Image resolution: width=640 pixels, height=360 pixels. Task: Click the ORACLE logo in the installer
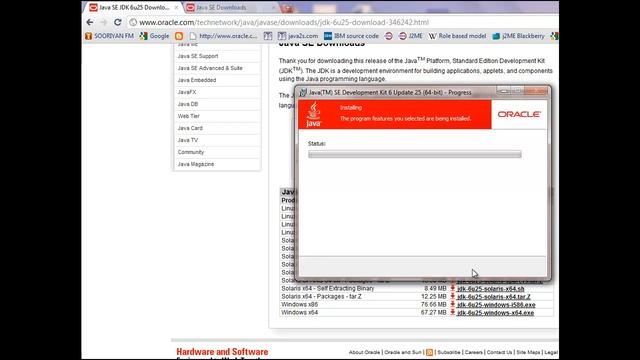(519, 114)
